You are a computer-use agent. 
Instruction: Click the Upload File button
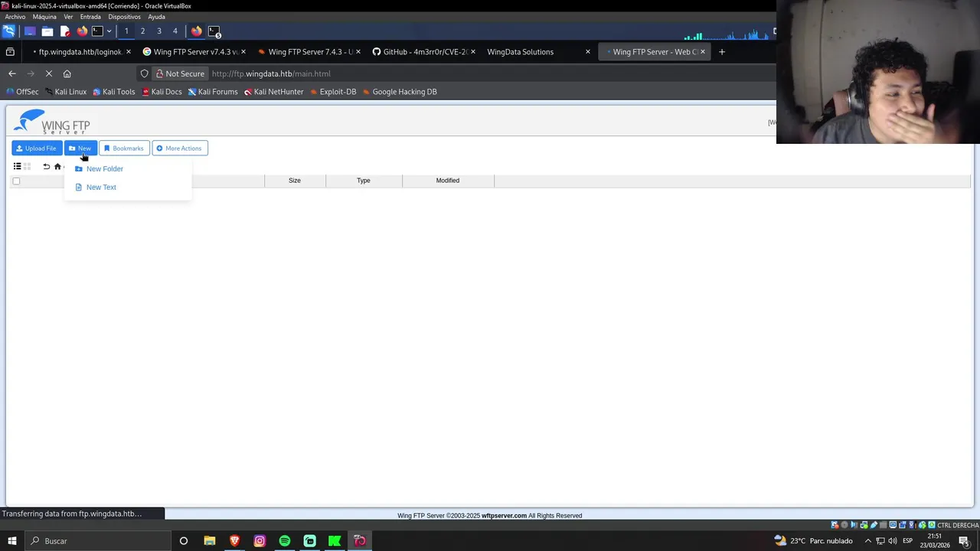(37, 148)
